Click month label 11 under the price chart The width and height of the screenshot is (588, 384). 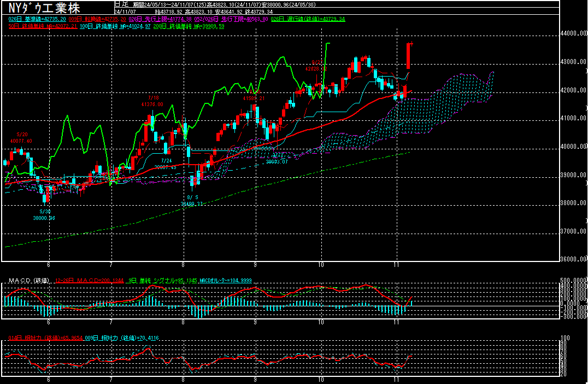click(397, 265)
